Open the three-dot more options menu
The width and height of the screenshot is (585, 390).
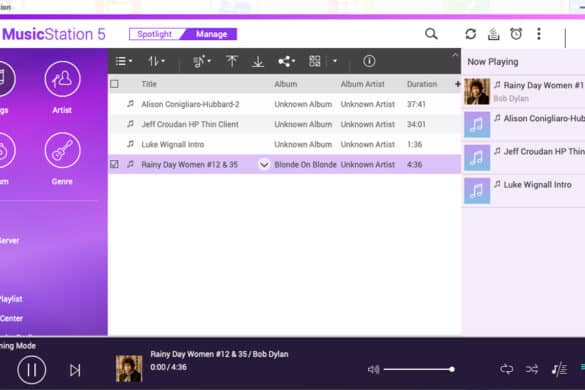[539, 34]
